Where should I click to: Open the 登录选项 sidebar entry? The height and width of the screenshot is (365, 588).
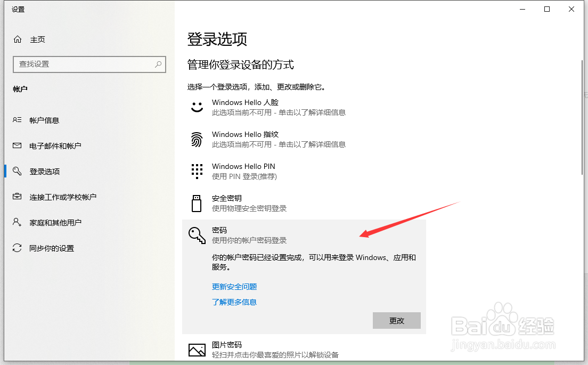click(x=45, y=171)
